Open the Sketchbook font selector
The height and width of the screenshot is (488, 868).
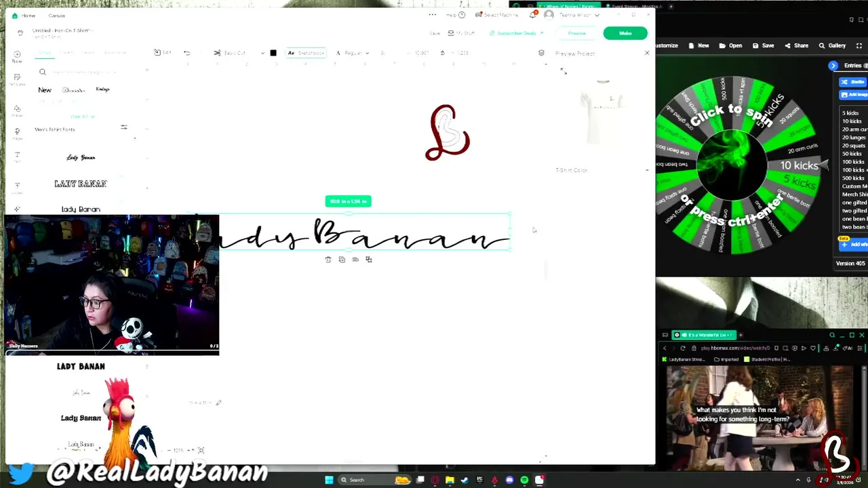307,53
